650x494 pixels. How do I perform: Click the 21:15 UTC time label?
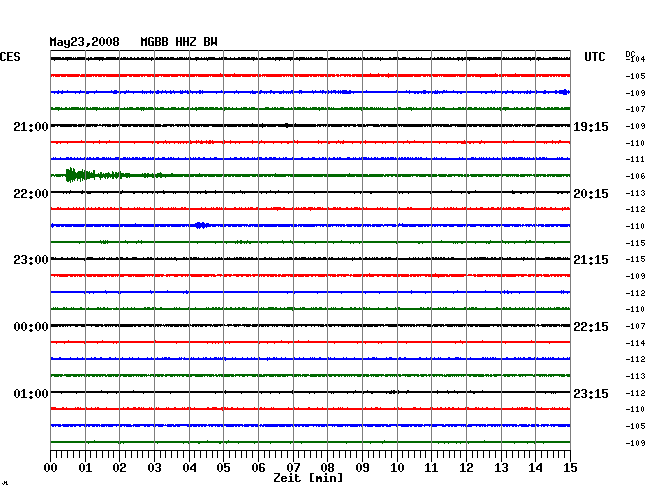[591, 260]
